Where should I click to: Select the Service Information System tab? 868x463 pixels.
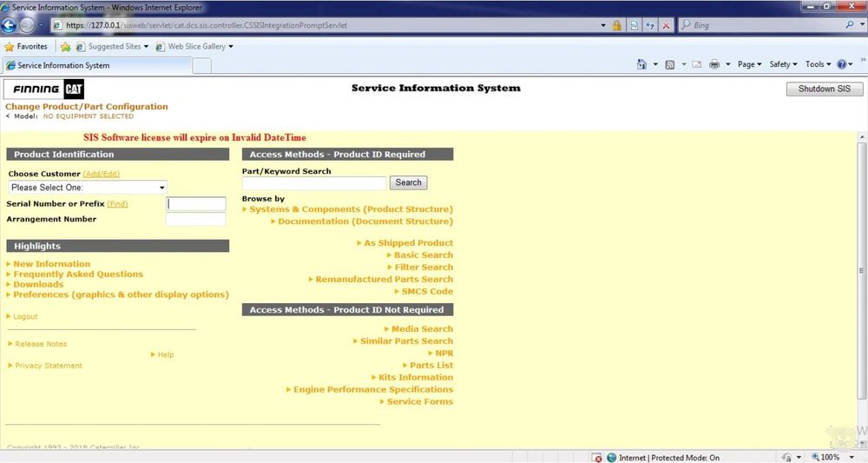click(x=97, y=65)
